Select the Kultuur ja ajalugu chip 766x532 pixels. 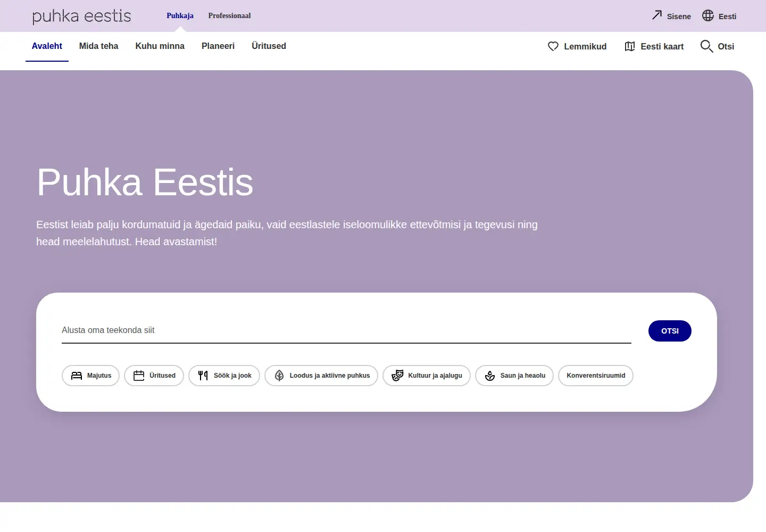[x=427, y=376]
